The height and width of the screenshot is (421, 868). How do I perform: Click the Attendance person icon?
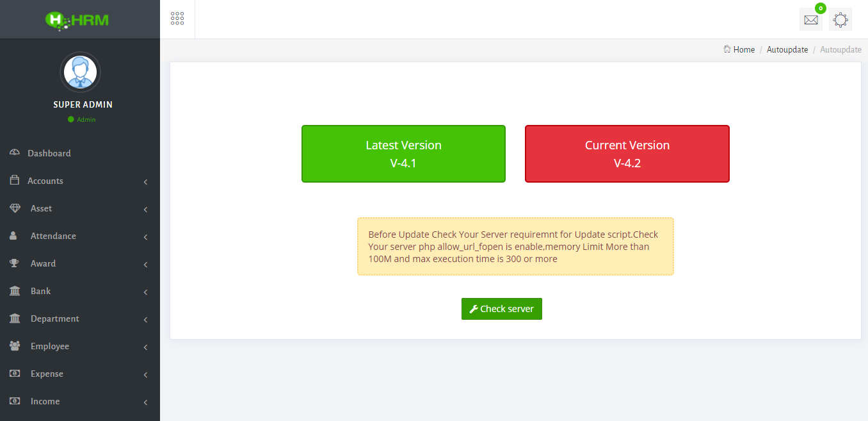click(14, 235)
